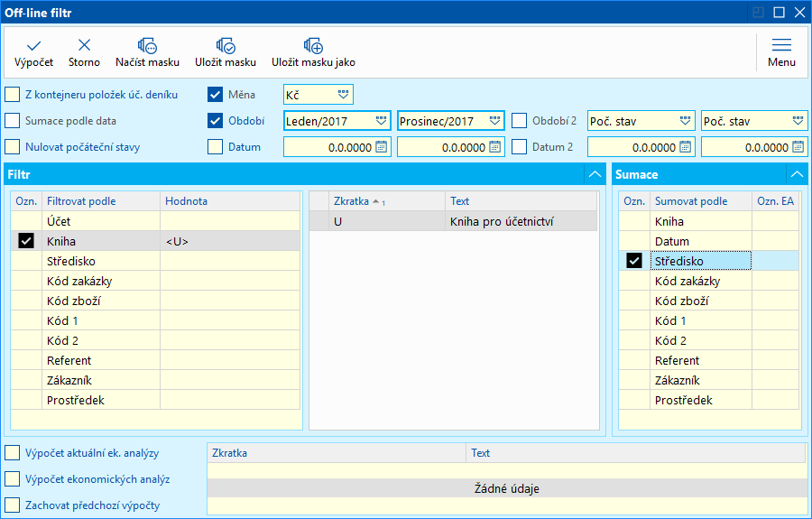
Task: Click the Žádné údaje row
Action: 506,488
